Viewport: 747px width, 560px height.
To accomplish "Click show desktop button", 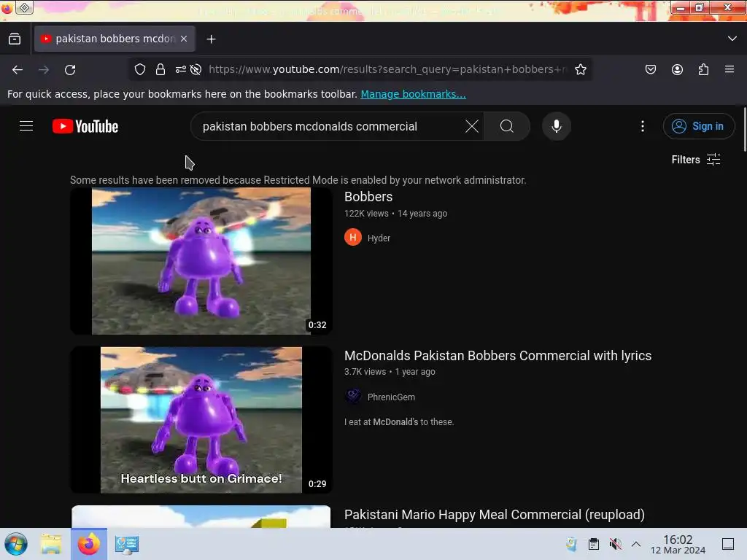I will 728,544.
